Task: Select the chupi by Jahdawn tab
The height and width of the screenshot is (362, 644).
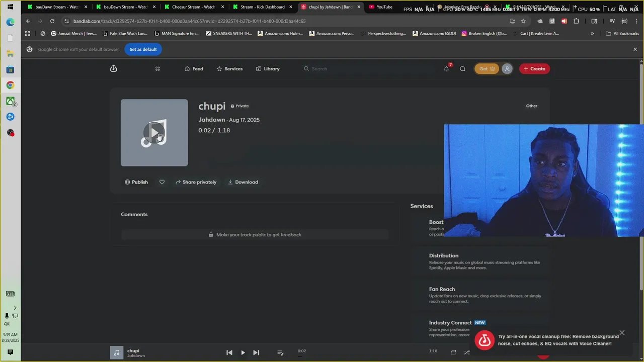Action: [x=331, y=7]
